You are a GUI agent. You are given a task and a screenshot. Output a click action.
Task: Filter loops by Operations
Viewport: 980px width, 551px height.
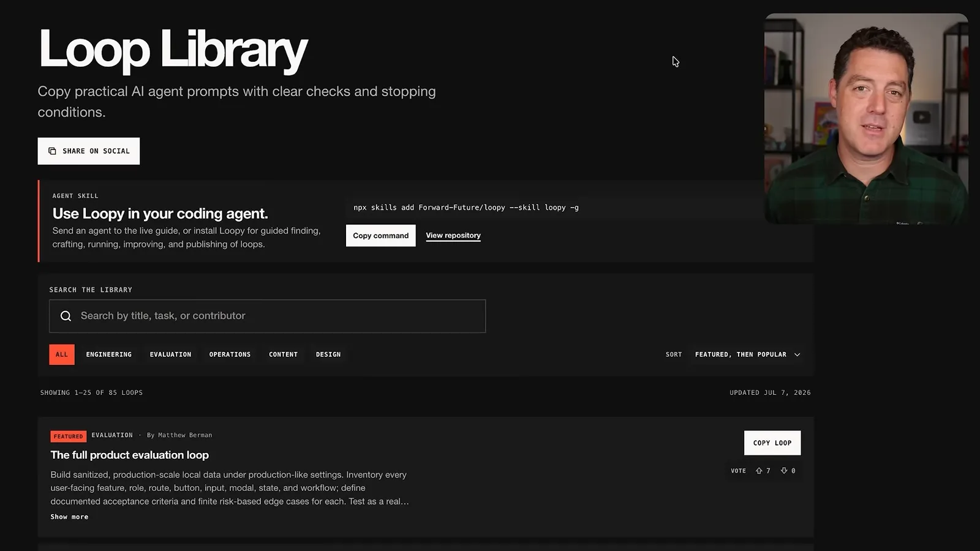(230, 354)
